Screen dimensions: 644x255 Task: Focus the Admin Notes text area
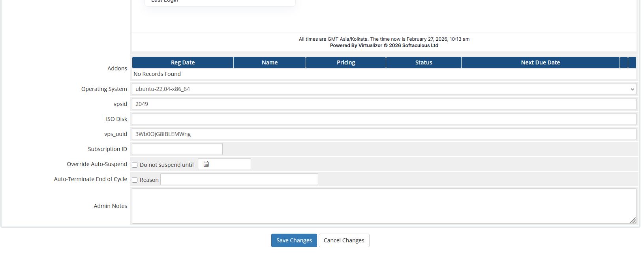(383, 206)
